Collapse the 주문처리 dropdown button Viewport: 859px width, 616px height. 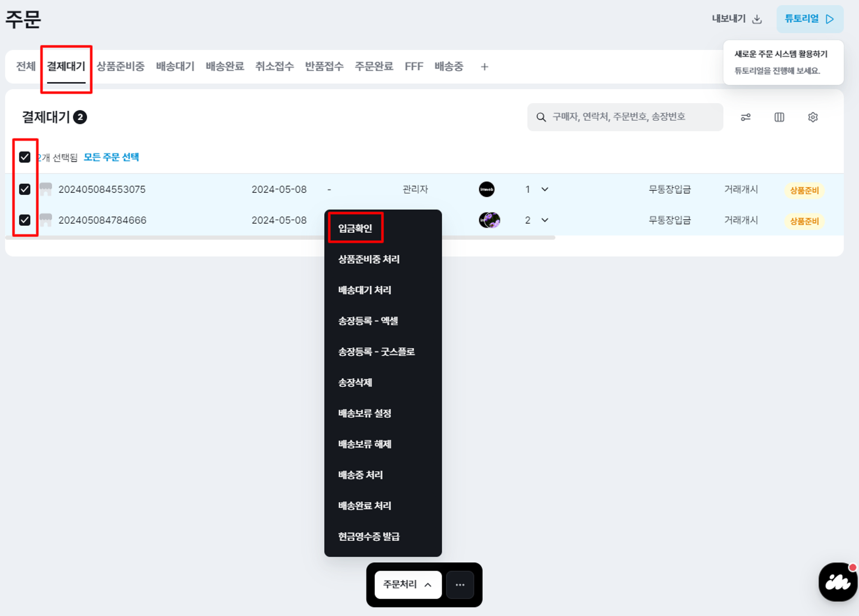408,585
